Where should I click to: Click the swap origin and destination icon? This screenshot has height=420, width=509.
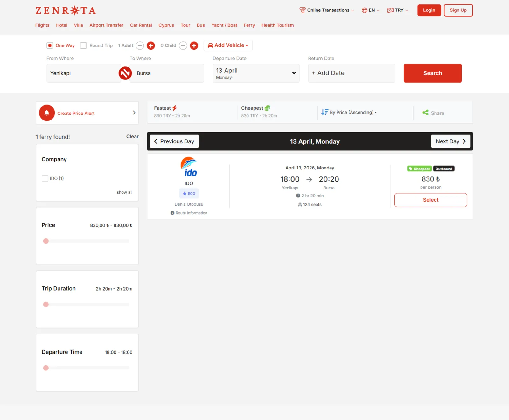(x=125, y=73)
